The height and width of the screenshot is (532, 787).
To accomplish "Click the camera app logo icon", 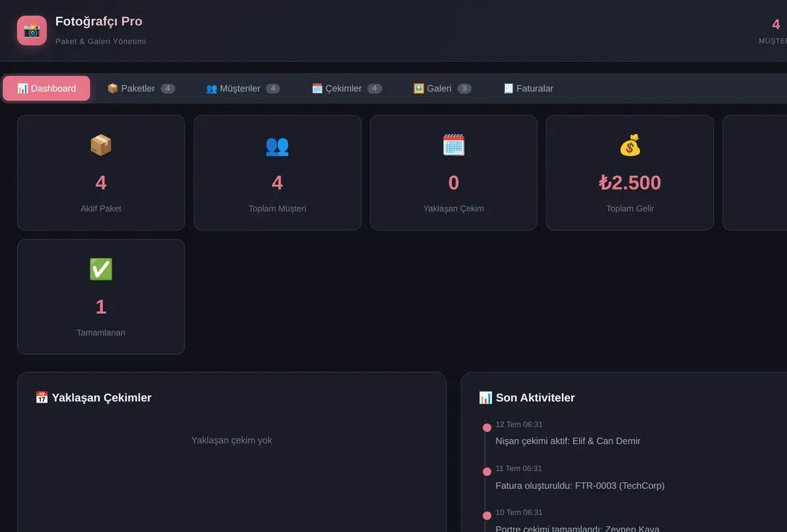I will (32, 30).
